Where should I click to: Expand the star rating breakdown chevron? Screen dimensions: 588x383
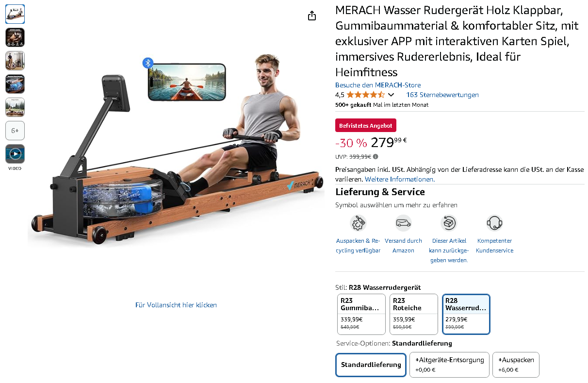tap(391, 95)
